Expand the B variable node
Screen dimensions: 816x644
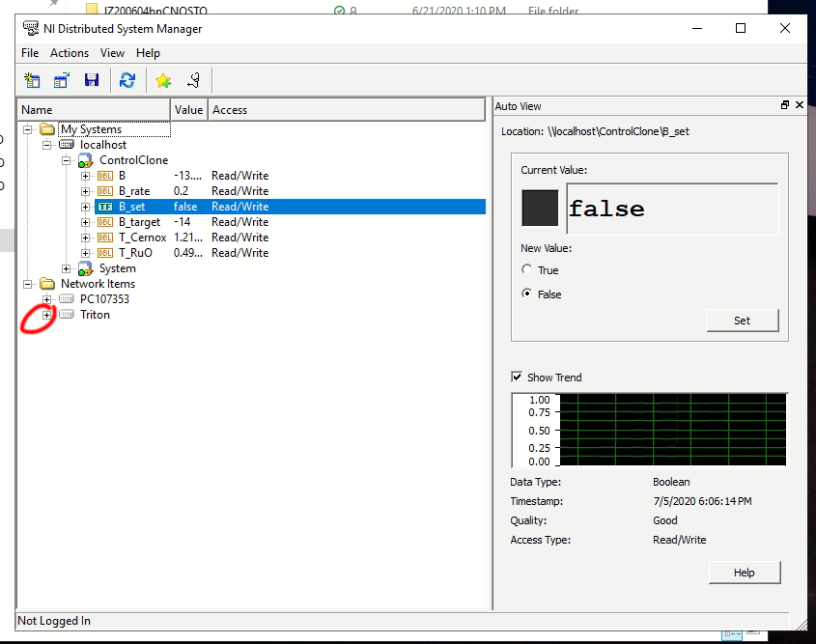pyautogui.click(x=85, y=176)
